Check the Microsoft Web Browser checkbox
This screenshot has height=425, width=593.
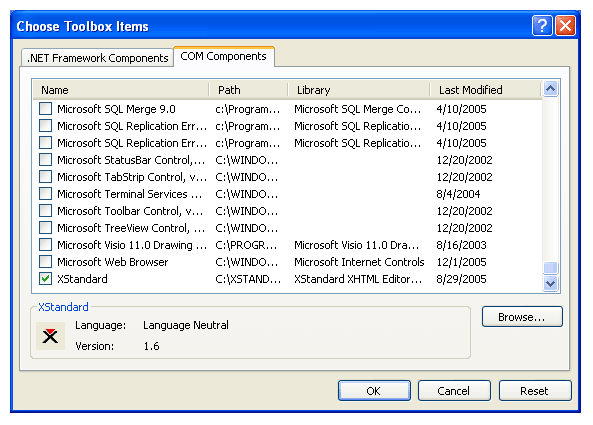click(x=45, y=262)
